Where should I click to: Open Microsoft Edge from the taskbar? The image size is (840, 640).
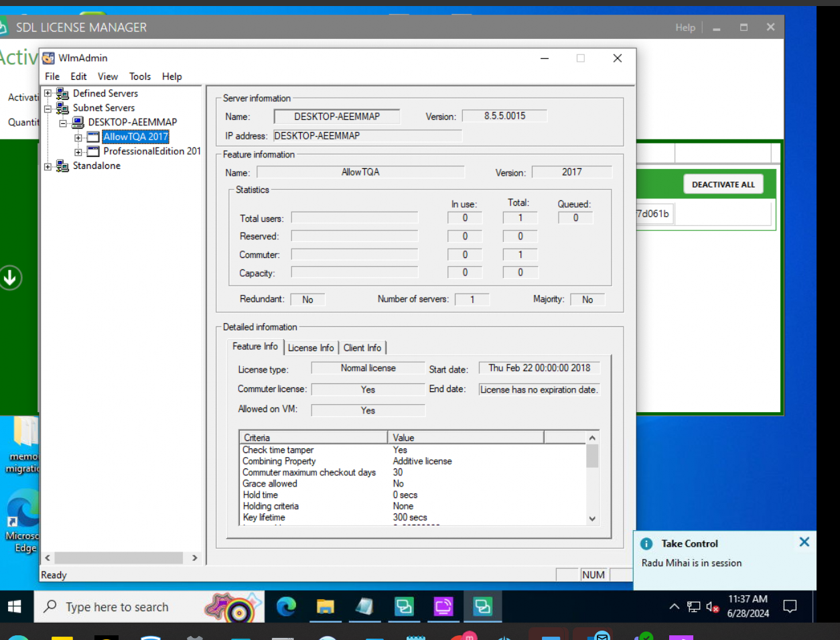(286, 606)
